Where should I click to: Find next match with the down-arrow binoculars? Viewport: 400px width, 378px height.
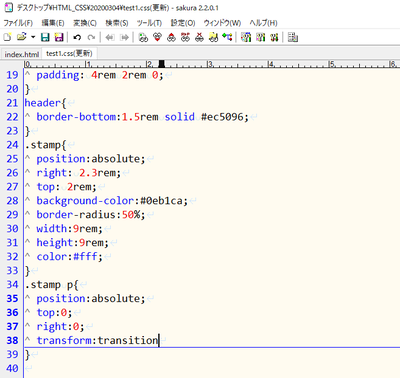pos(157,37)
